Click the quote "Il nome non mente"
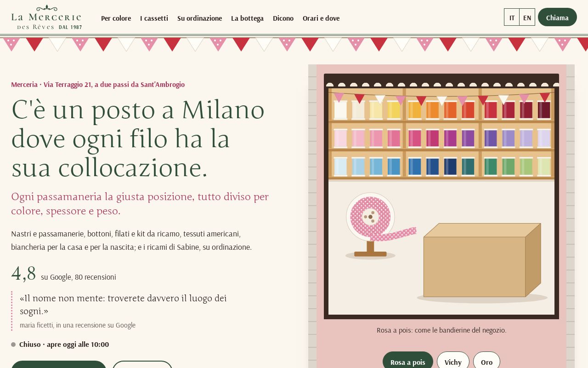588x368 pixels. [x=123, y=305]
